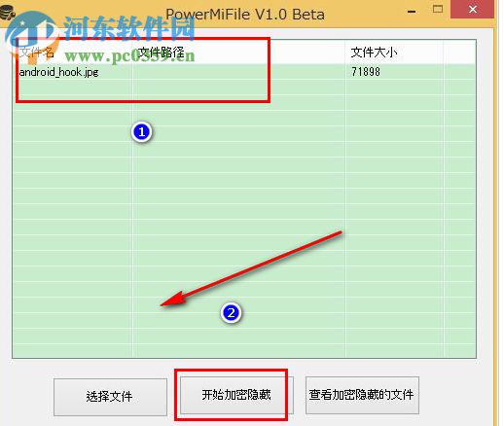This screenshot has height=426, width=504.
Task: Click the file size value 71898
Action: pos(366,72)
